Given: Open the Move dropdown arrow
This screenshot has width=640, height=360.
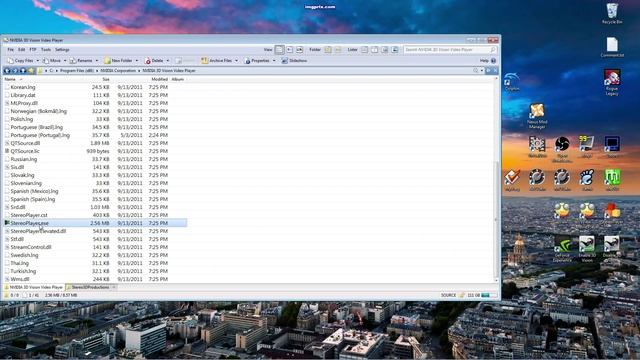Looking at the screenshot, I should pos(65,60).
